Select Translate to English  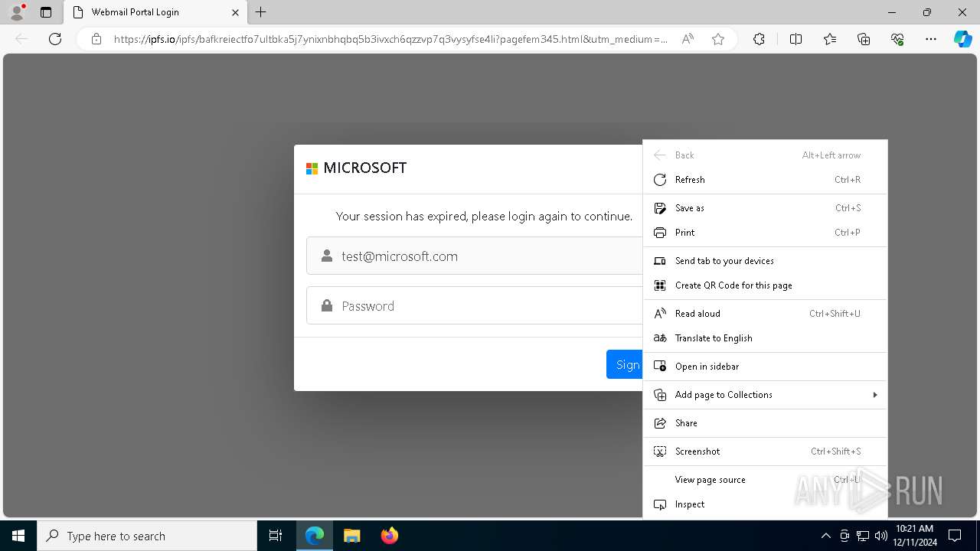(765, 337)
